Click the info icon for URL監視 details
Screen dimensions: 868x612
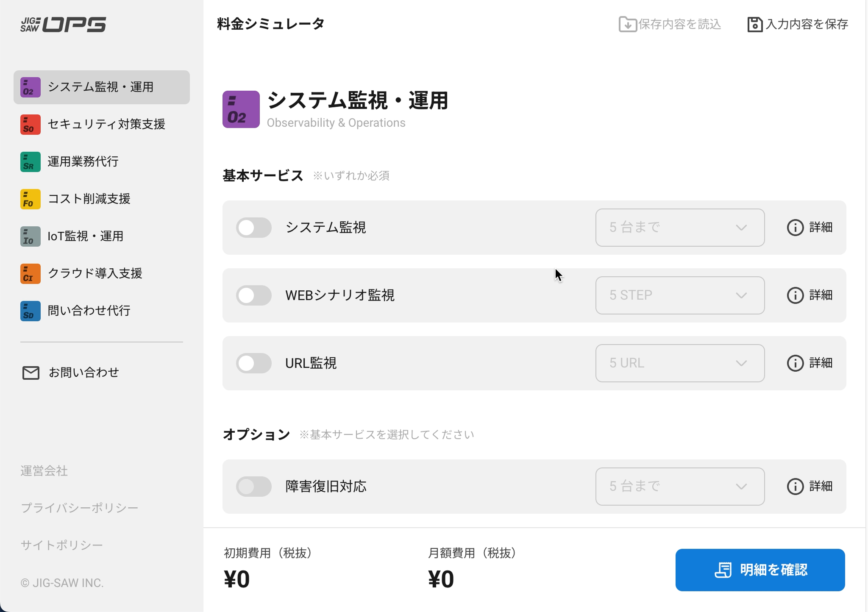795,363
